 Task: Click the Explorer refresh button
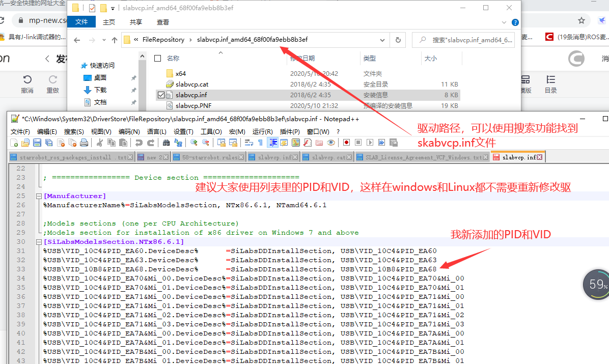[x=398, y=39]
